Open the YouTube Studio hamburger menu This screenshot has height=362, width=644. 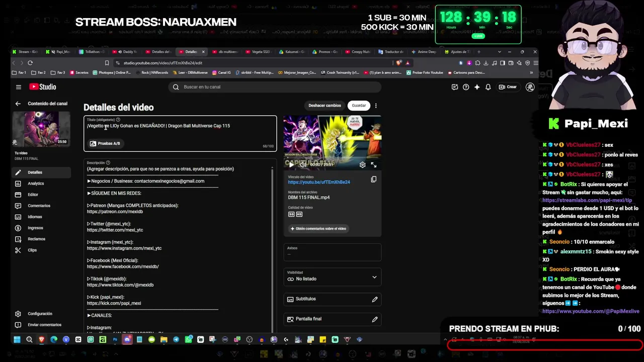pyautogui.click(x=19, y=87)
